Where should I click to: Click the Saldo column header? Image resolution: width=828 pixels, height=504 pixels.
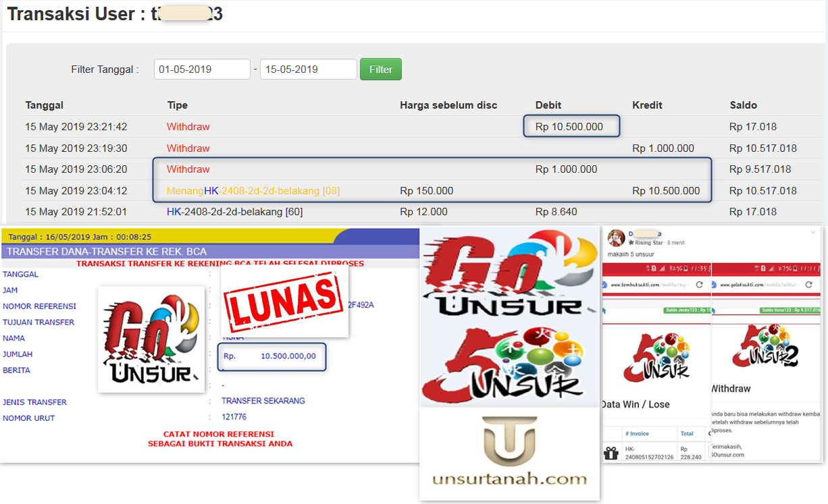coord(744,105)
